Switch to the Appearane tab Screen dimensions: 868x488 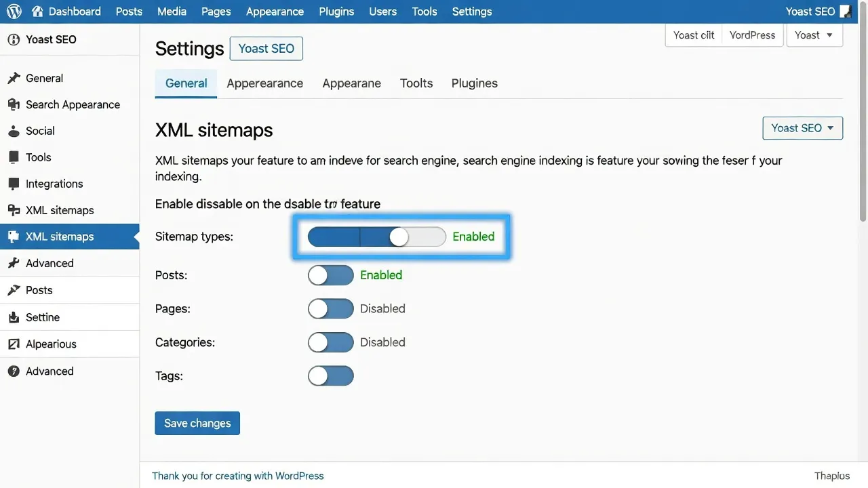pyautogui.click(x=351, y=83)
